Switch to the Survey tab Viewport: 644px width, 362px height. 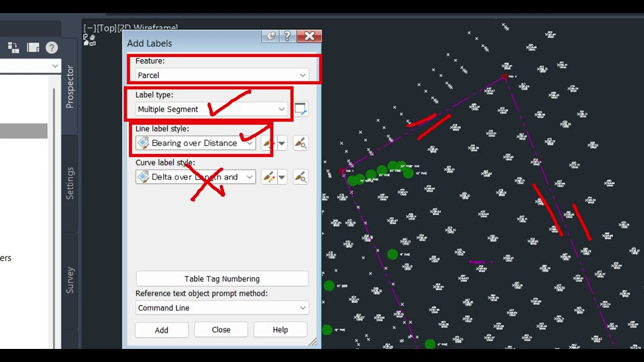[70, 280]
